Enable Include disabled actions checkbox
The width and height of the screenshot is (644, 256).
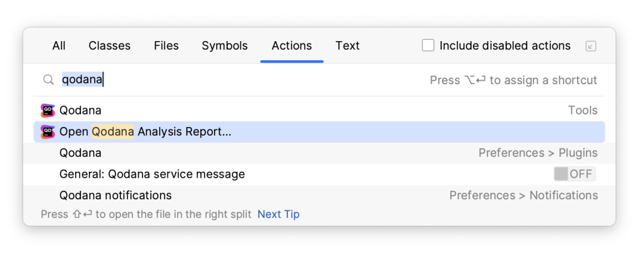tap(428, 45)
